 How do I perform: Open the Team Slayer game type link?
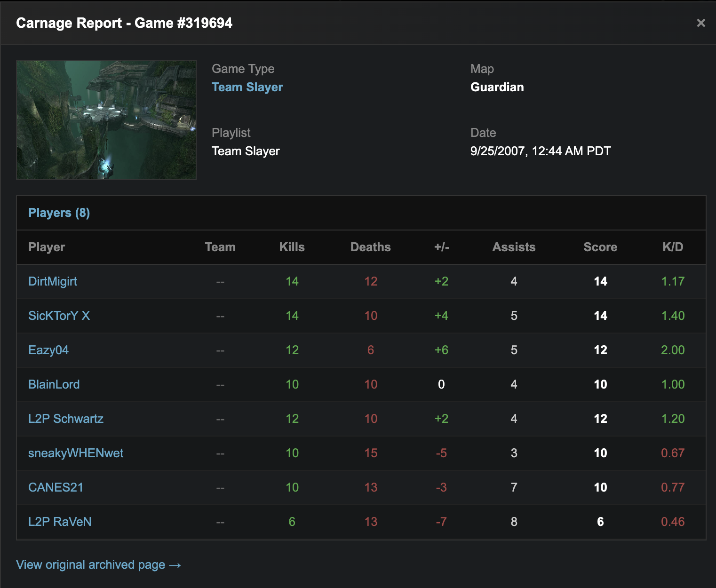pyautogui.click(x=247, y=87)
